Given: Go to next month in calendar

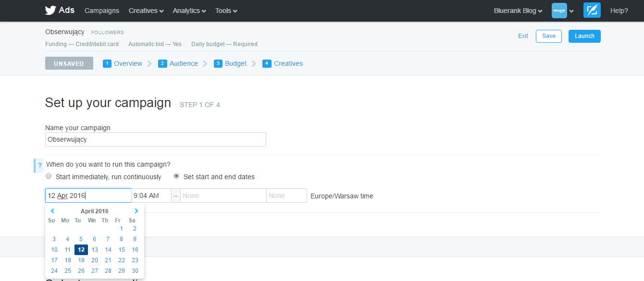Looking at the screenshot, I should coord(136,211).
